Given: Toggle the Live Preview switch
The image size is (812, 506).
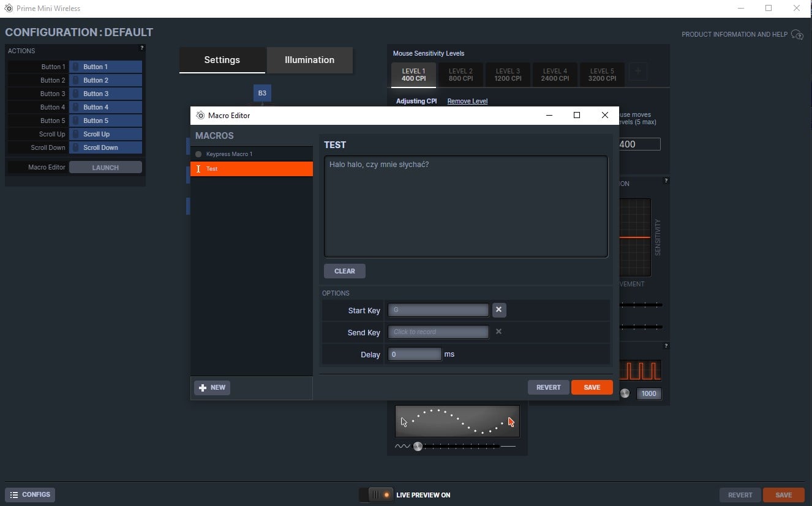Looking at the screenshot, I should pos(376,494).
